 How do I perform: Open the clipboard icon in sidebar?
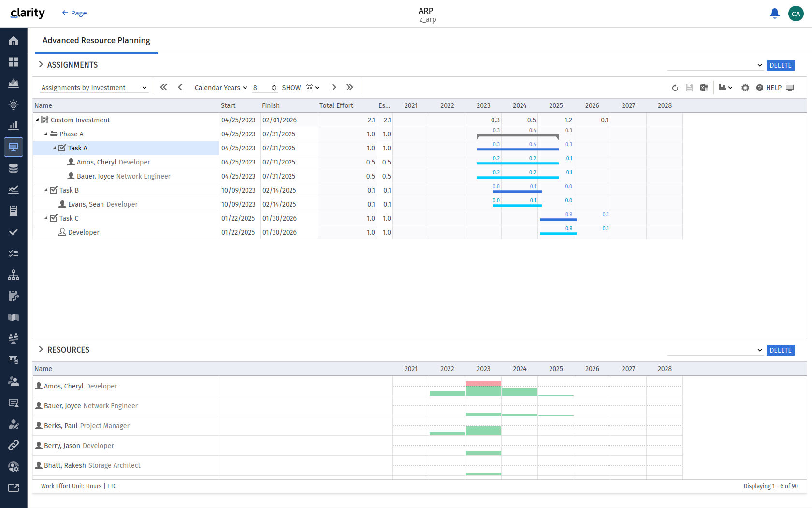[x=14, y=211]
